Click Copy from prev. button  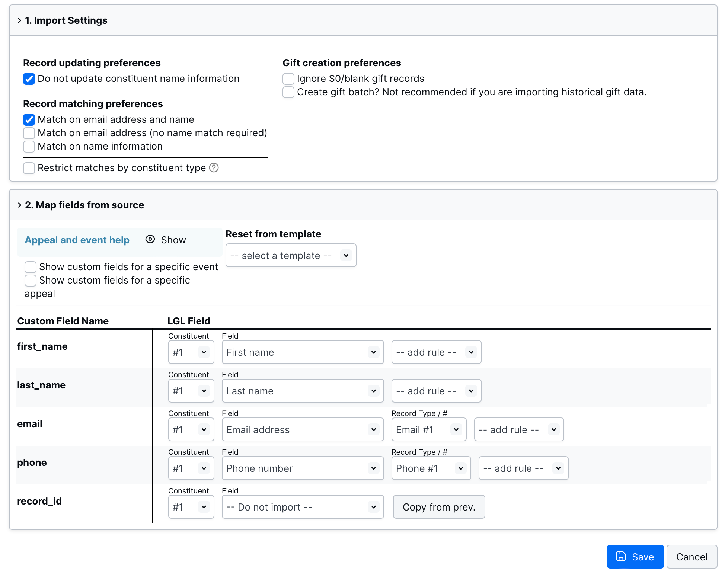click(x=439, y=507)
